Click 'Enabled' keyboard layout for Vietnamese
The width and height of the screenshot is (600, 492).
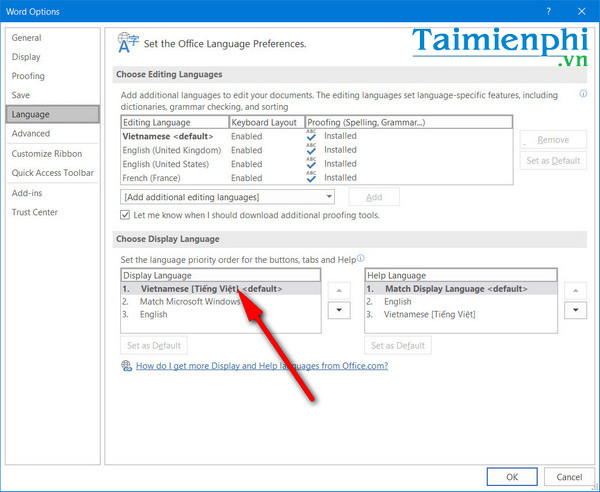point(246,136)
